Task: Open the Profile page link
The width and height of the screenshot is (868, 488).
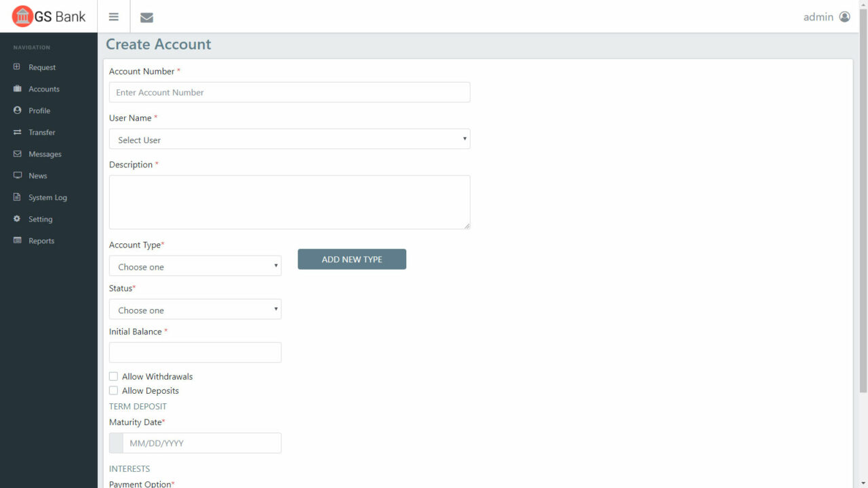Action: [x=16, y=110]
